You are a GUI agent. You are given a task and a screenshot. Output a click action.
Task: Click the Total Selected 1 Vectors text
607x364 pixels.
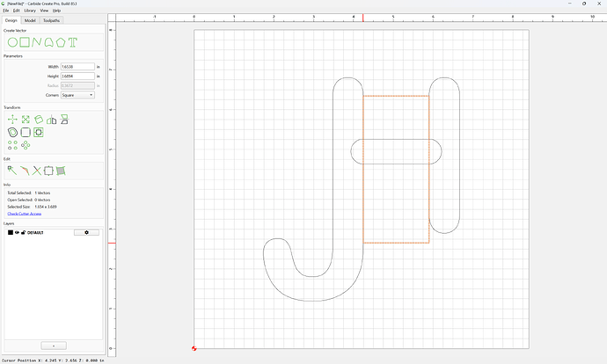pos(29,193)
